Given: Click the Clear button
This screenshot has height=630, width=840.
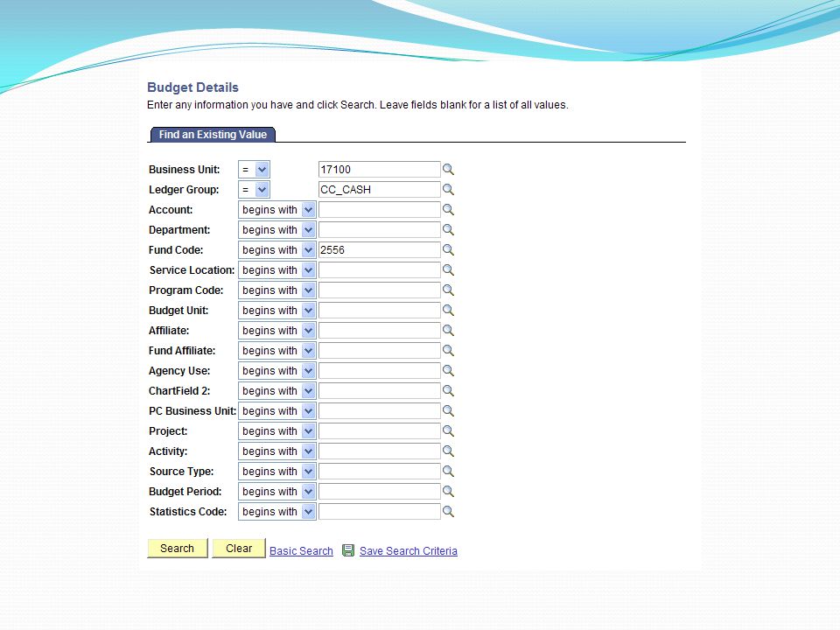Looking at the screenshot, I should pyautogui.click(x=239, y=549).
